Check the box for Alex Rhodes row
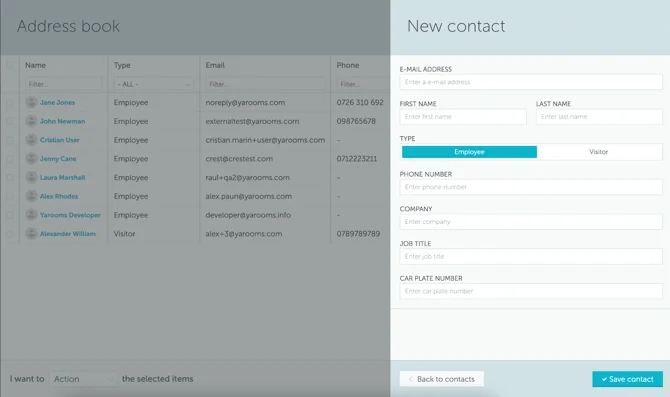The image size is (670, 397). [x=10, y=197]
